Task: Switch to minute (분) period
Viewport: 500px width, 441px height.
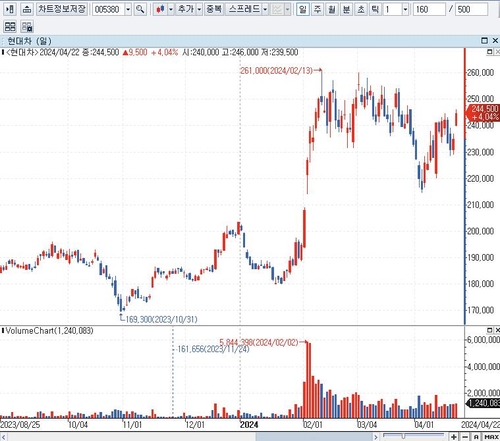Action: pyautogui.click(x=346, y=9)
